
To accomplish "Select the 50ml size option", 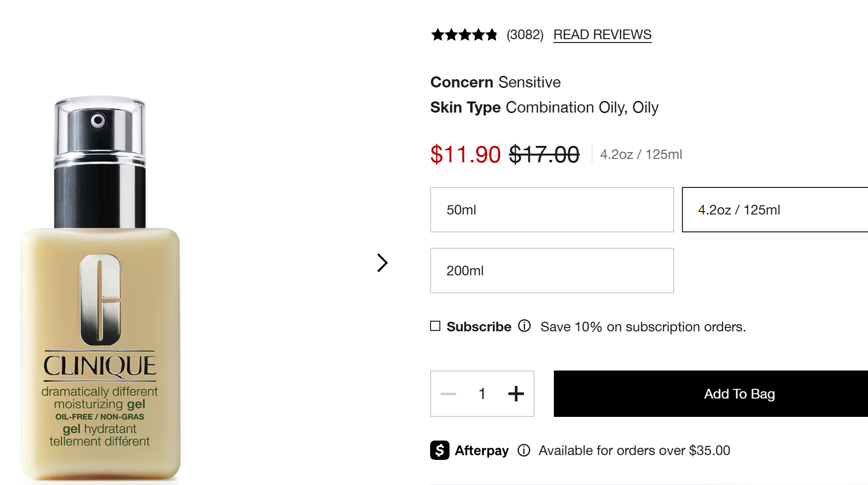I will click(551, 210).
